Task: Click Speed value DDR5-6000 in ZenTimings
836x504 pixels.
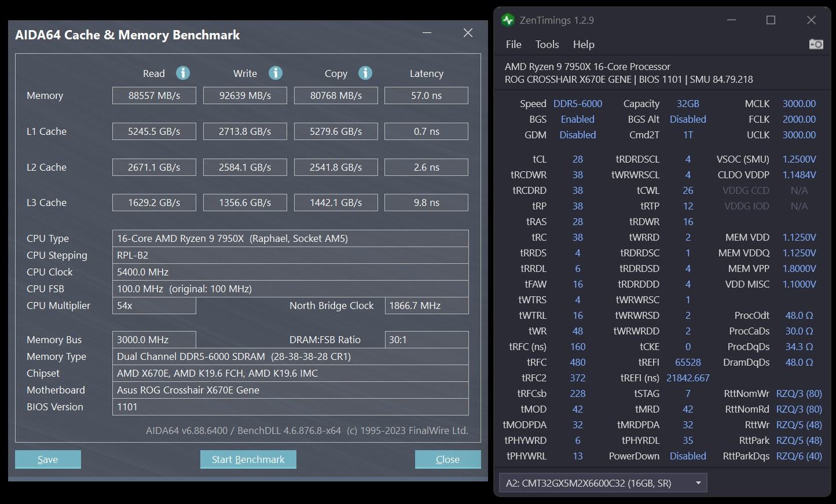Action: (578, 104)
